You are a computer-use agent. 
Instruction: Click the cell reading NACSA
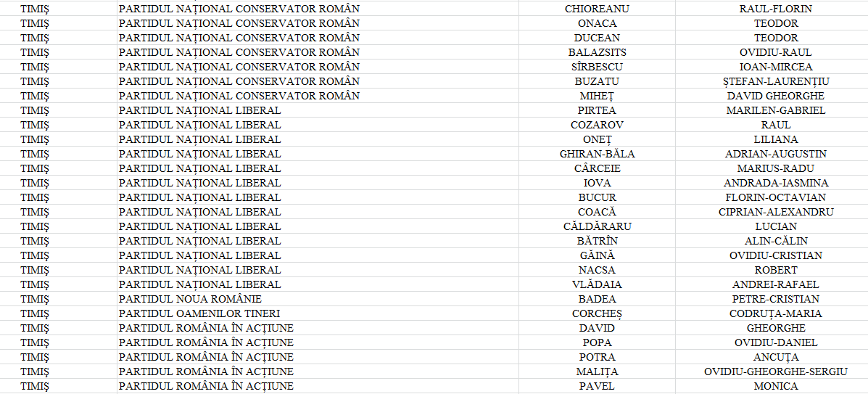pos(597,270)
